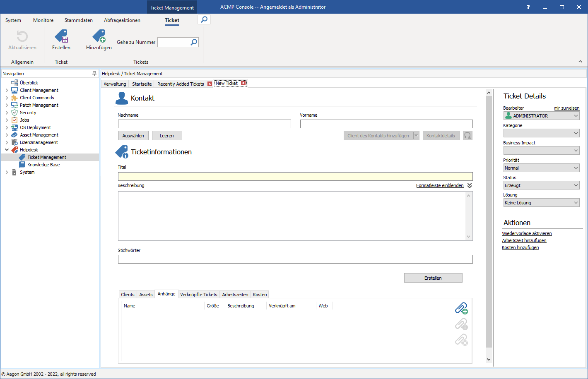Click the Kontakt person icon heading
588x379 pixels.
pyautogui.click(x=121, y=98)
